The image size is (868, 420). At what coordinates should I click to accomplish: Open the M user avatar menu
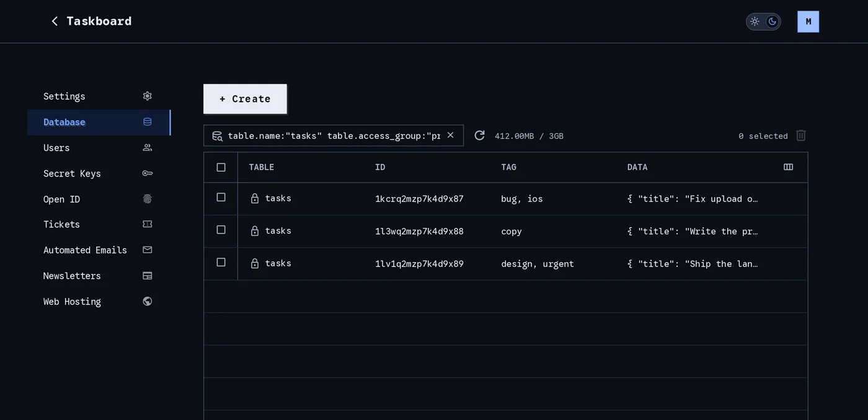(808, 22)
